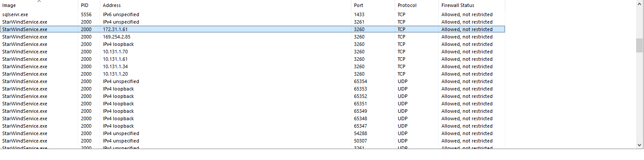Screen dimensions: 644x160
Task: Click the vertical scrollbar up arrow
Action: [640, 3]
